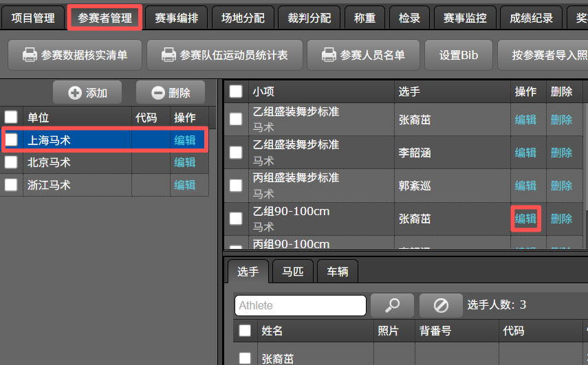Click 删除 link for 李韶涵 row

point(561,153)
